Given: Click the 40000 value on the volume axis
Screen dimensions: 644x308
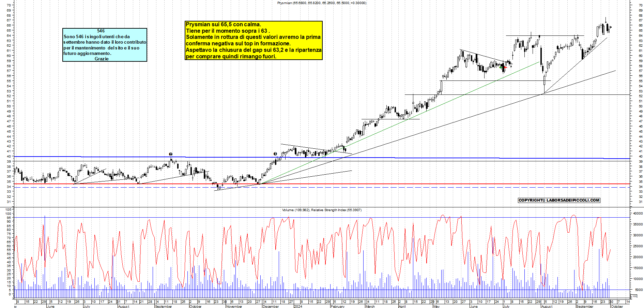Looking at the screenshot, I should [638, 214].
